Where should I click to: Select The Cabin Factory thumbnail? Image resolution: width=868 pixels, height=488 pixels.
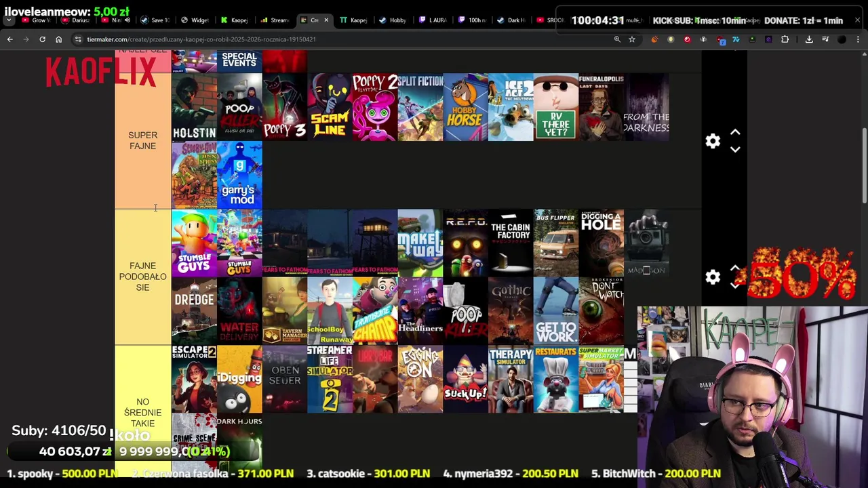point(511,243)
